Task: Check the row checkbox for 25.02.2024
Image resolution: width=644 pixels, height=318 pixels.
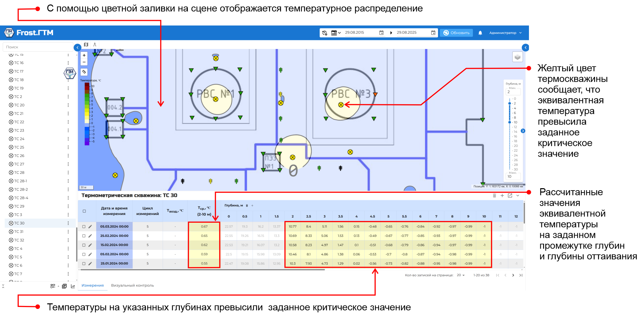Action: click(84, 236)
